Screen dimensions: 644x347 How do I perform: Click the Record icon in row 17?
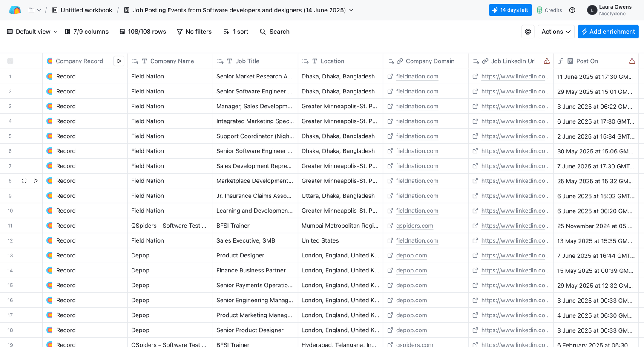click(49, 315)
